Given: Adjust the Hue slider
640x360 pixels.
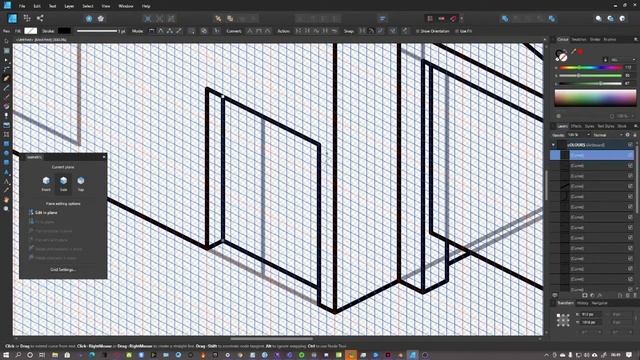Looking at the screenshot, I should click(591, 68).
